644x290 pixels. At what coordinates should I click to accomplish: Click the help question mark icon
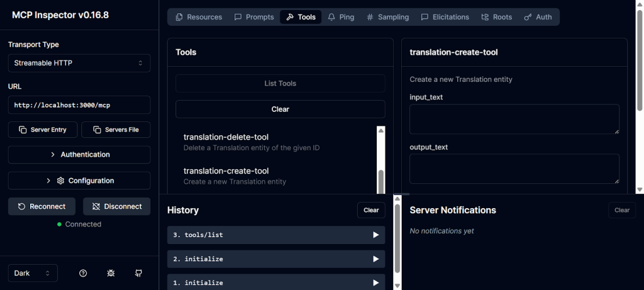tap(83, 273)
